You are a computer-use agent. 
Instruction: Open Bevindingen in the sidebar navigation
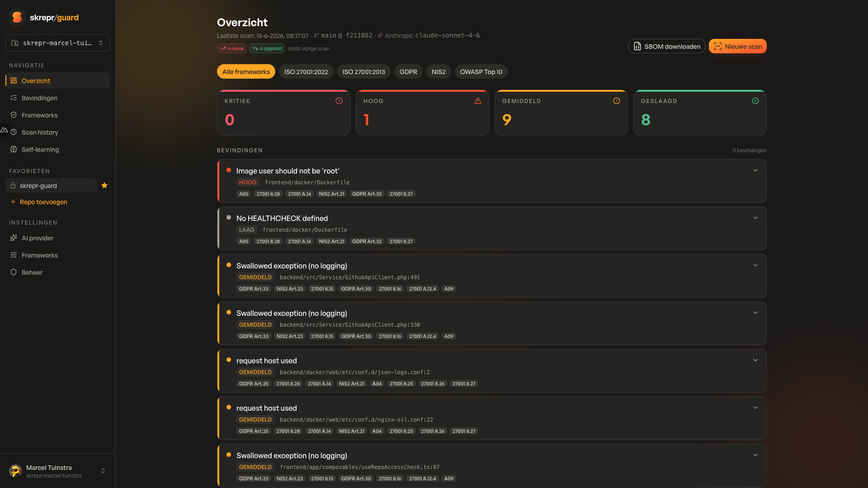coord(57,98)
